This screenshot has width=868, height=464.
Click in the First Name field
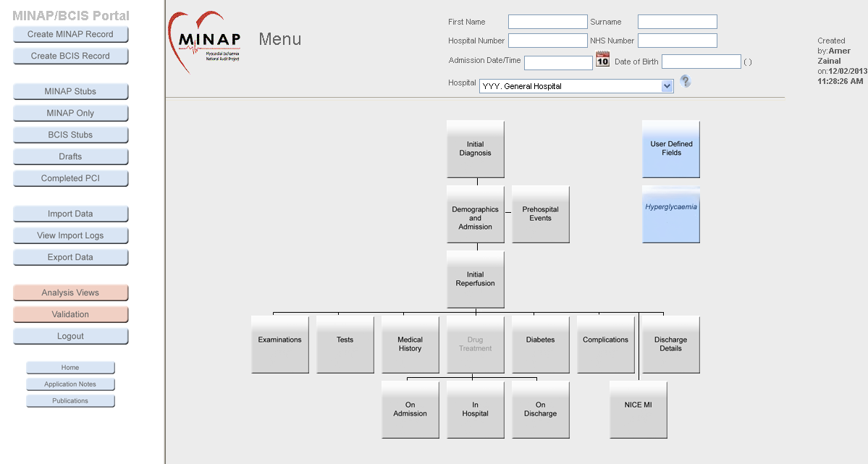tap(547, 22)
